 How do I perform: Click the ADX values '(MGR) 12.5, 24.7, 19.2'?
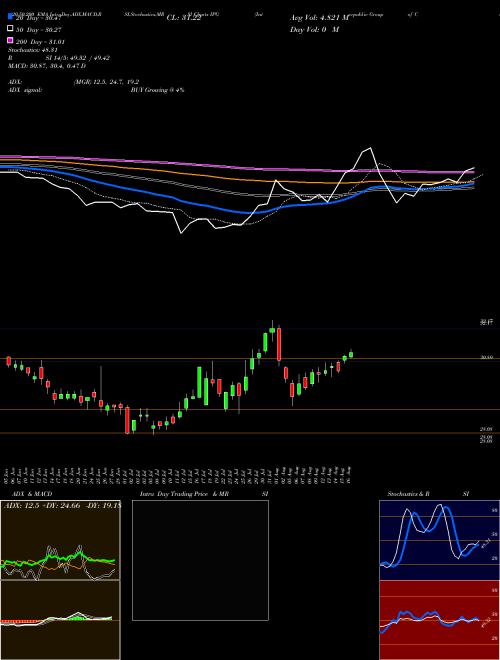[x=106, y=82]
